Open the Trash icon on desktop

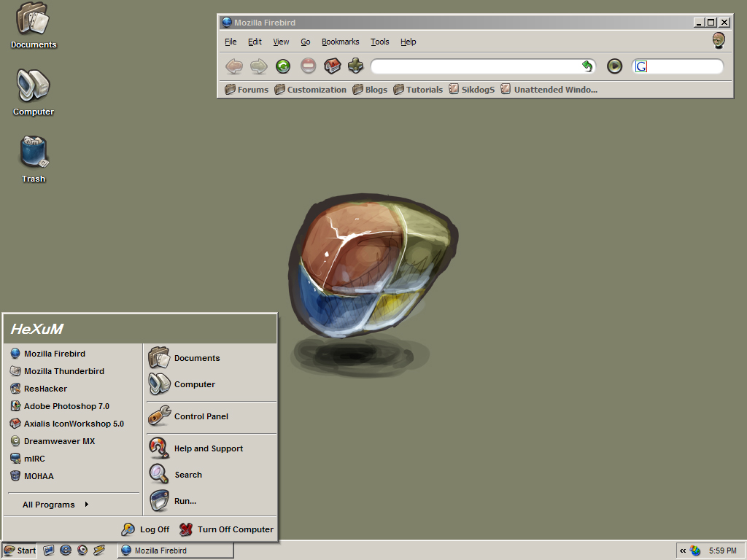click(33, 152)
